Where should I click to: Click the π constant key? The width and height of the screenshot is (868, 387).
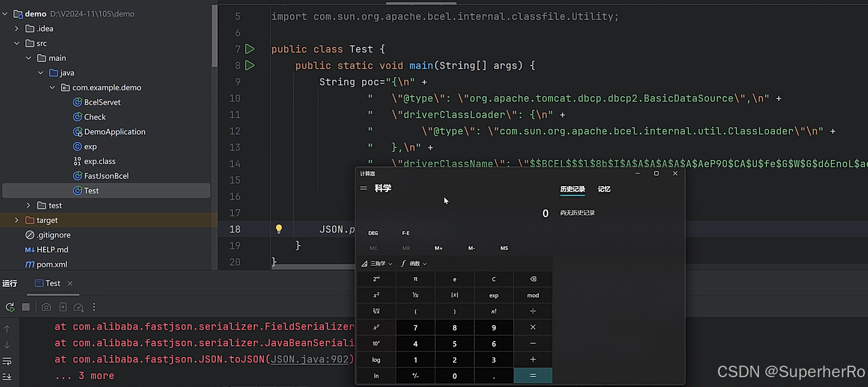415,279
